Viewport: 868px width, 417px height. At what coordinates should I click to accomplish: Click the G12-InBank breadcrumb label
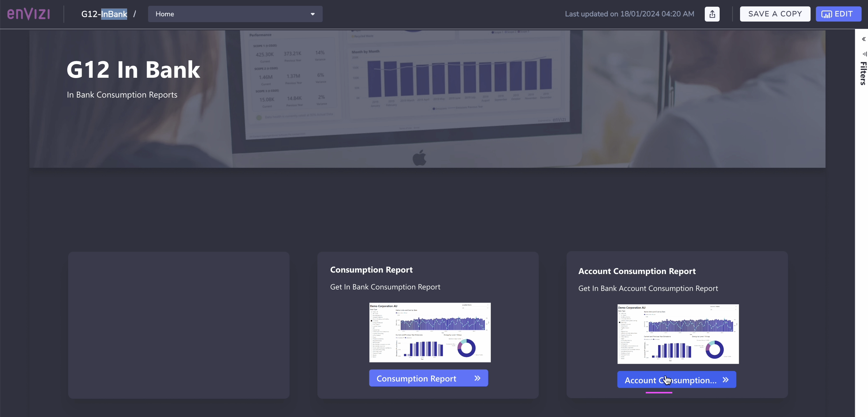(104, 14)
